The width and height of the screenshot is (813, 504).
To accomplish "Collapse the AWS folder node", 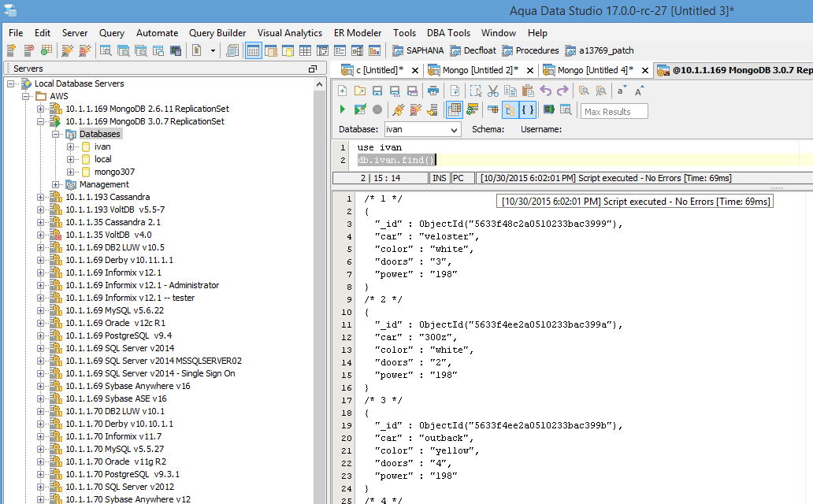I will 25,96.
